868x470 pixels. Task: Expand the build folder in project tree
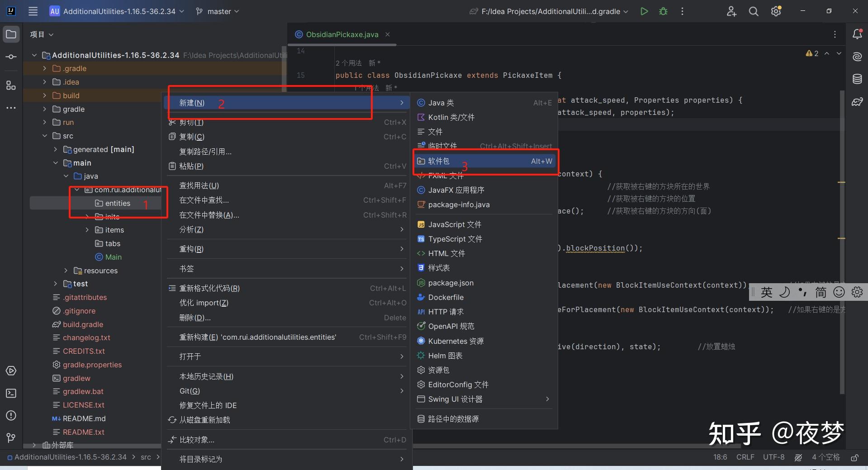coord(44,95)
